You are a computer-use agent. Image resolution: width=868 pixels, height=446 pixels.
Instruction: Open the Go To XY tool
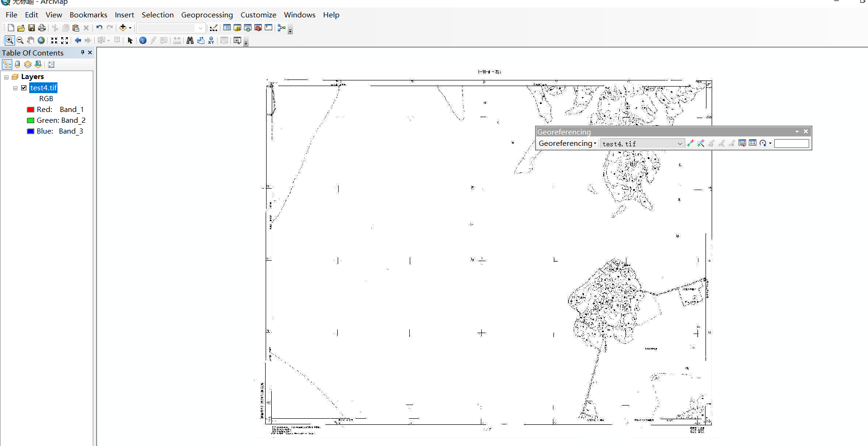click(211, 40)
